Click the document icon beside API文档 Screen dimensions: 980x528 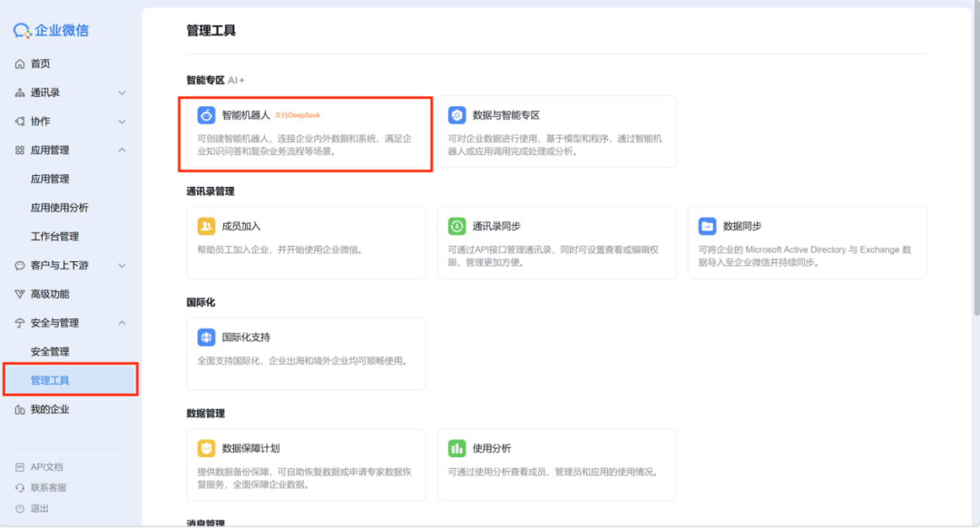click(20, 467)
